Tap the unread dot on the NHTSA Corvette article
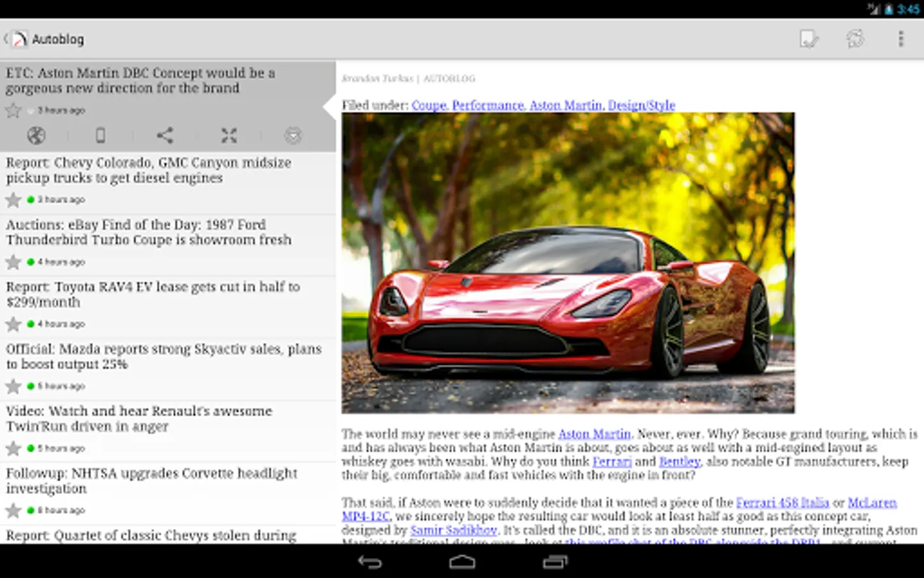Screen dimensions: 924x578 click(31, 511)
